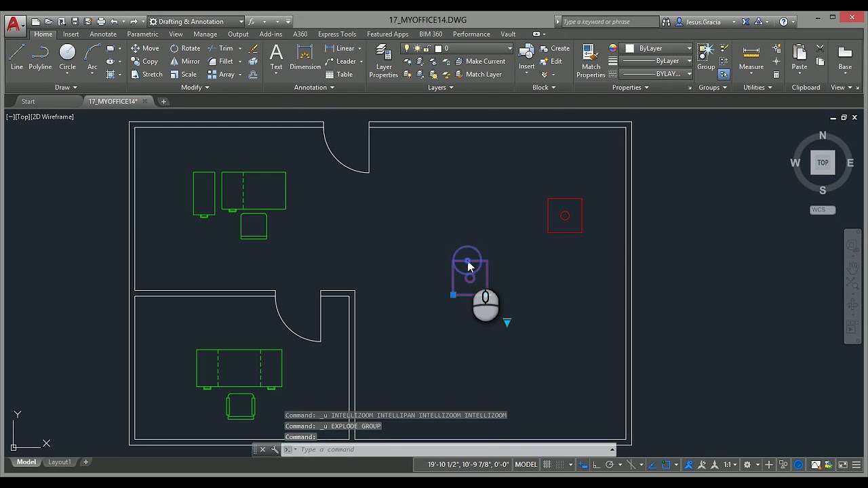Toggle Group Selection on/off button
Image resolution: width=868 pixels, height=488 pixels.
point(724,75)
